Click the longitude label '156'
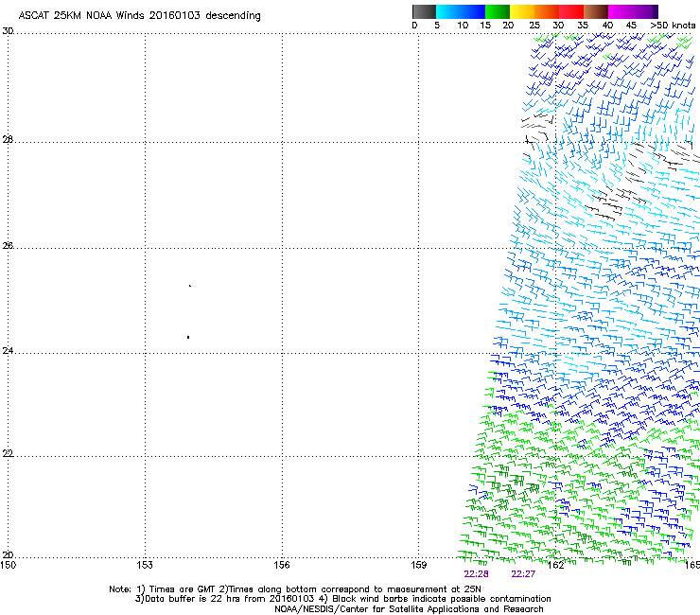 click(x=282, y=566)
